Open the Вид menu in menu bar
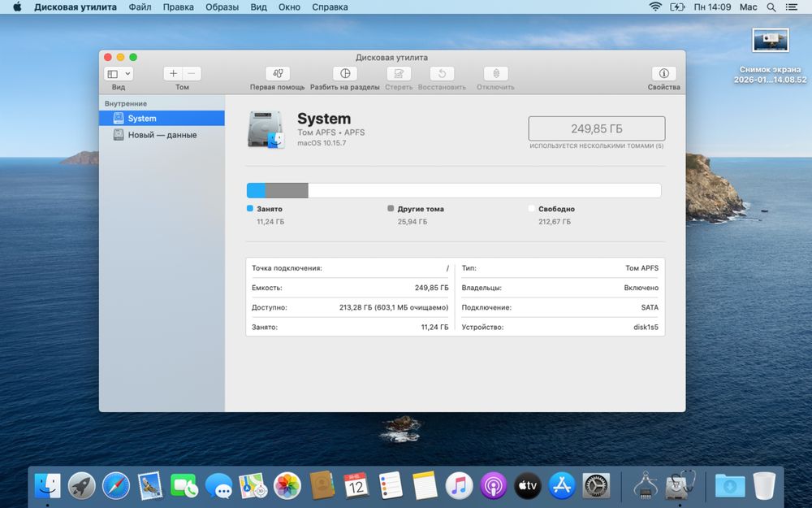This screenshot has width=812, height=508. click(x=258, y=7)
